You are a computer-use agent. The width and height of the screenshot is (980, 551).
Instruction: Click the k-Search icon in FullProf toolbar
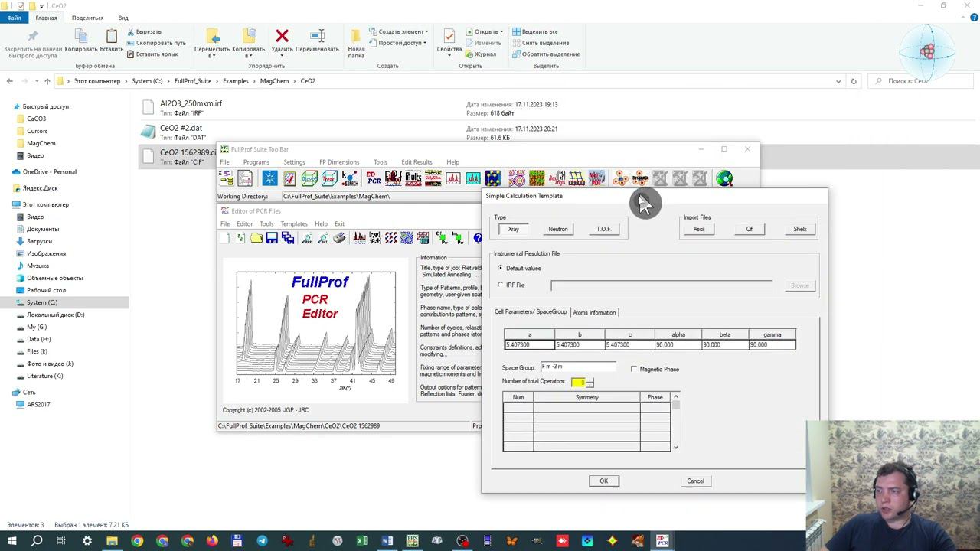pyautogui.click(x=350, y=178)
